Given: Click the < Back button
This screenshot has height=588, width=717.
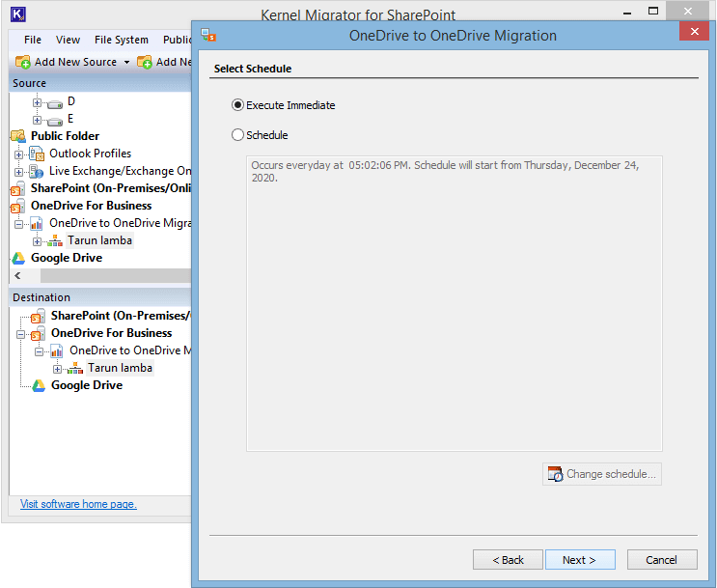Looking at the screenshot, I should pos(508,560).
